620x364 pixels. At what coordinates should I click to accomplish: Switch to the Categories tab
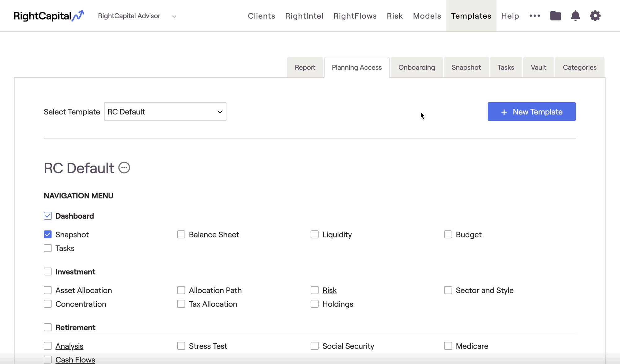tap(580, 67)
